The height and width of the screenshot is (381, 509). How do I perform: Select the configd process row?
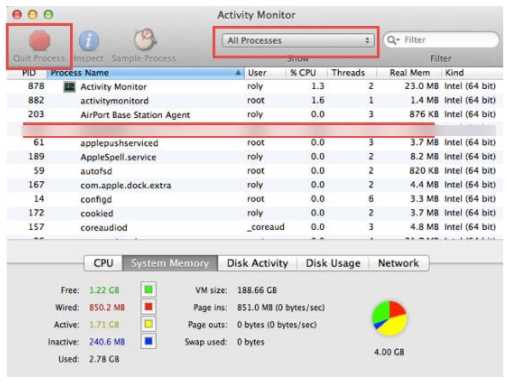(255, 199)
